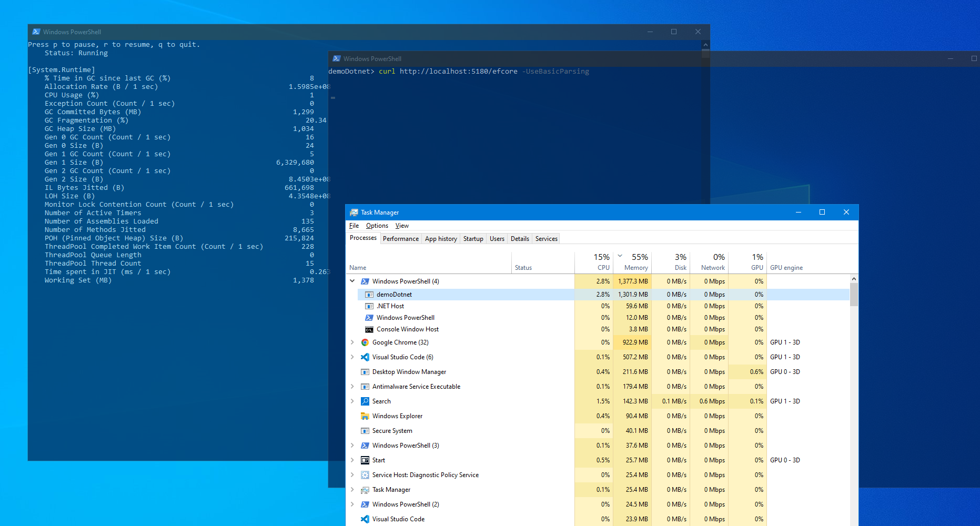Switch to the Performance tab
This screenshot has height=526, width=980.
(401, 239)
